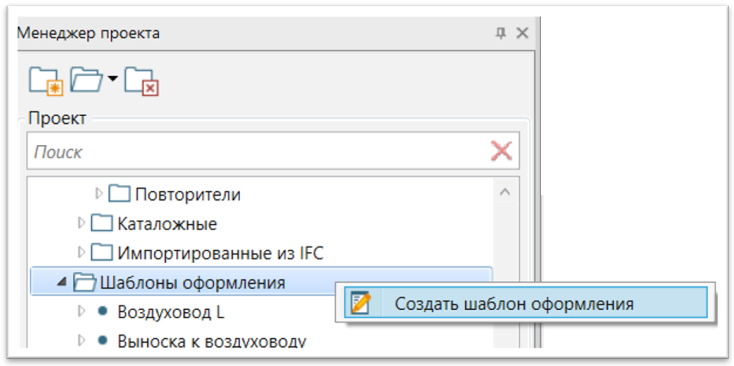Click the Импортированные из IFC folder icon
The image size is (734, 366).
[x=102, y=253]
